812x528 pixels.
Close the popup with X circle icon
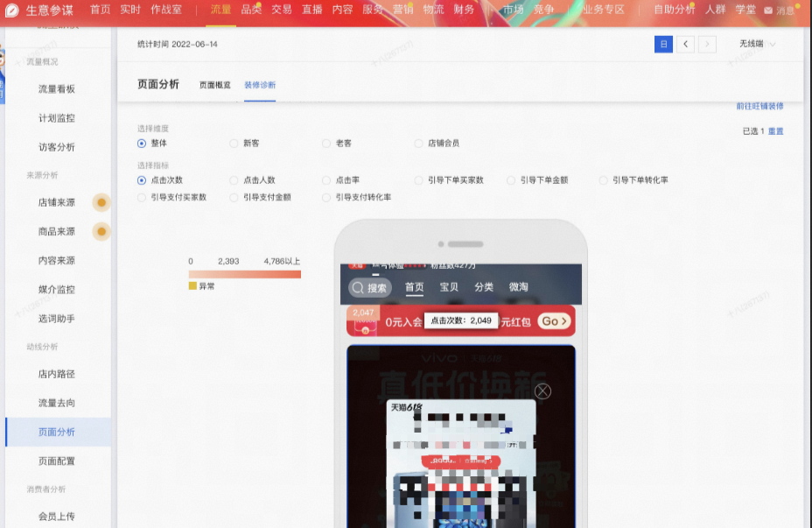pos(542,391)
